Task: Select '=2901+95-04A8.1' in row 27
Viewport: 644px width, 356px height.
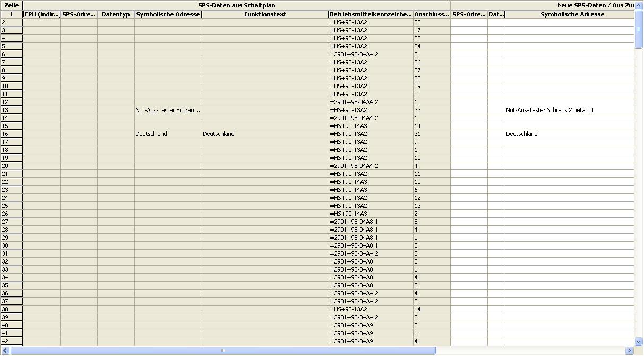Action: (371, 222)
